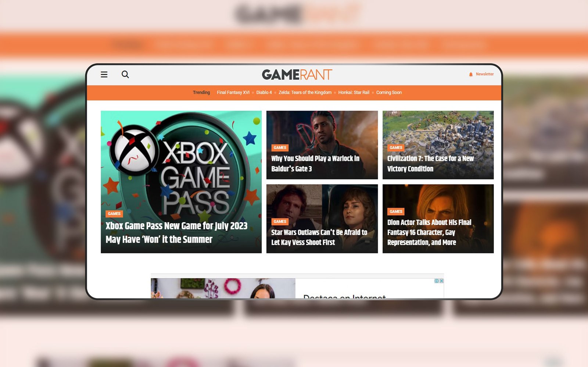Select Coming Soon trending item
This screenshot has height=367, width=588.
(x=389, y=92)
